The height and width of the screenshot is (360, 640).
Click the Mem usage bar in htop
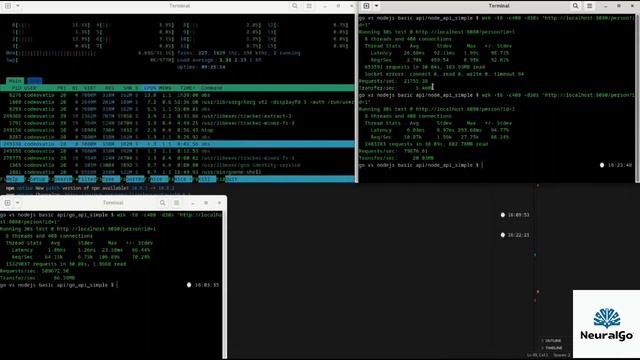90,53
